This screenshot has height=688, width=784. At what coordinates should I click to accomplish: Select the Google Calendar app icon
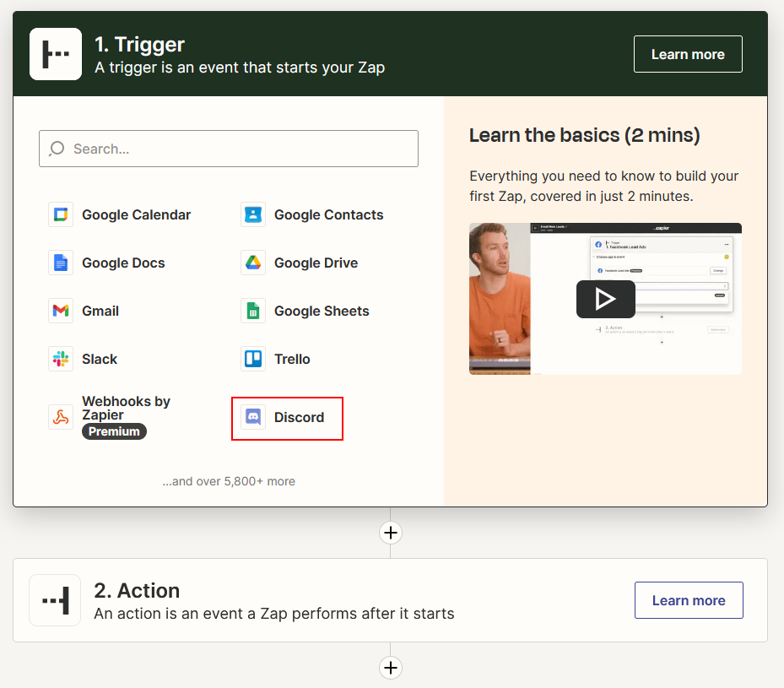pyautogui.click(x=61, y=214)
